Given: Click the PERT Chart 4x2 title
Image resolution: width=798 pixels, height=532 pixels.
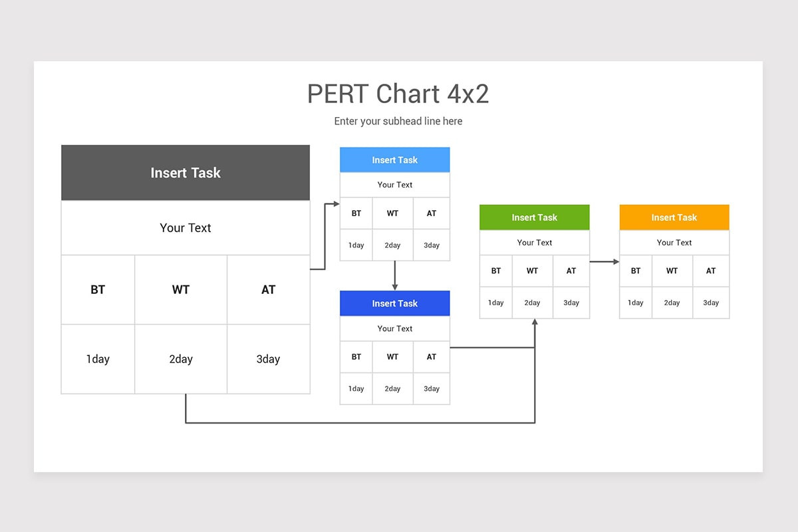Looking at the screenshot, I should pos(398,94).
